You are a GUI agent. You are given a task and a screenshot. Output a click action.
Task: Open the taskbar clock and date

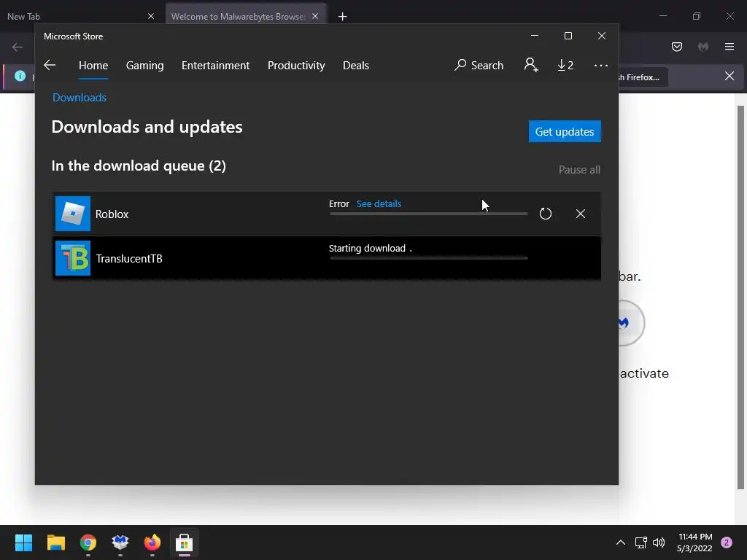[x=694, y=542]
